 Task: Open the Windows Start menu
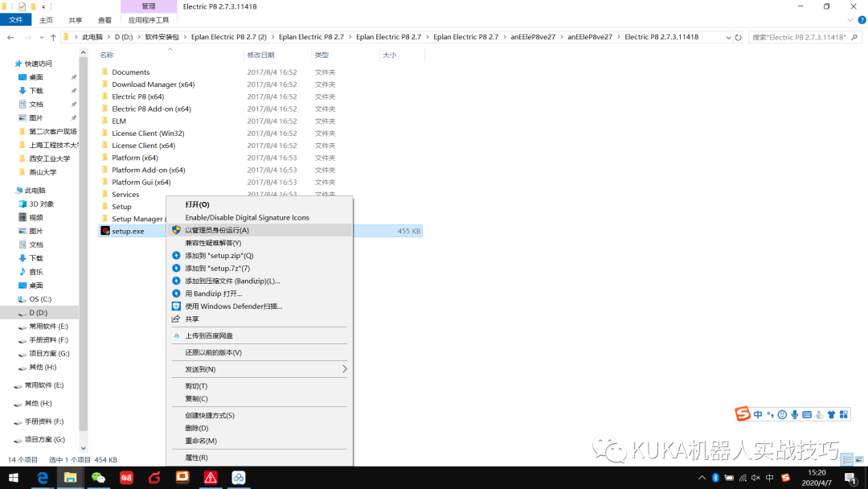coord(14,478)
